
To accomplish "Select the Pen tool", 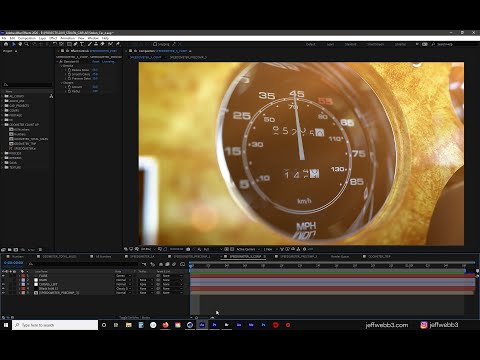I will tap(76, 44).
